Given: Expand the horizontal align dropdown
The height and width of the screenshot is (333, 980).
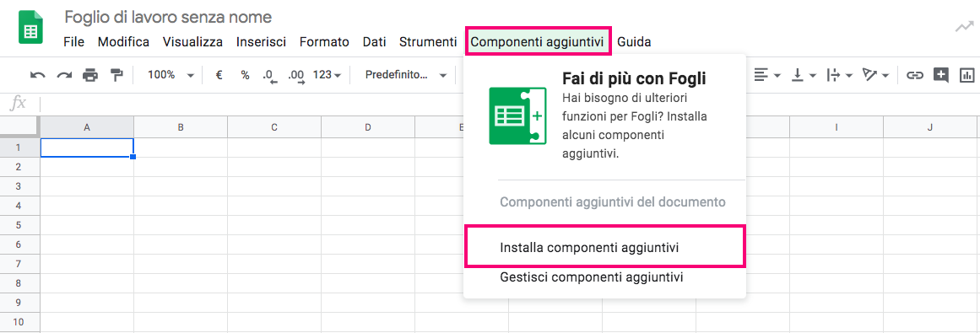Looking at the screenshot, I should pyautogui.click(x=767, y=75).
